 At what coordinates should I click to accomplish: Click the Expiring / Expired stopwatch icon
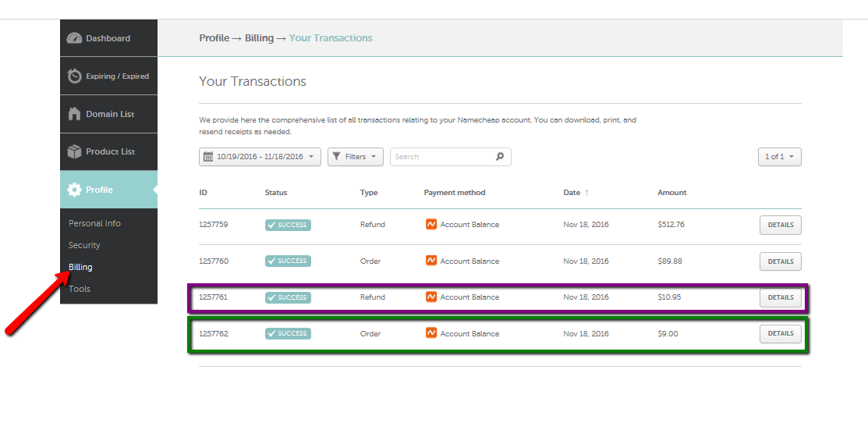pos(75,76)
